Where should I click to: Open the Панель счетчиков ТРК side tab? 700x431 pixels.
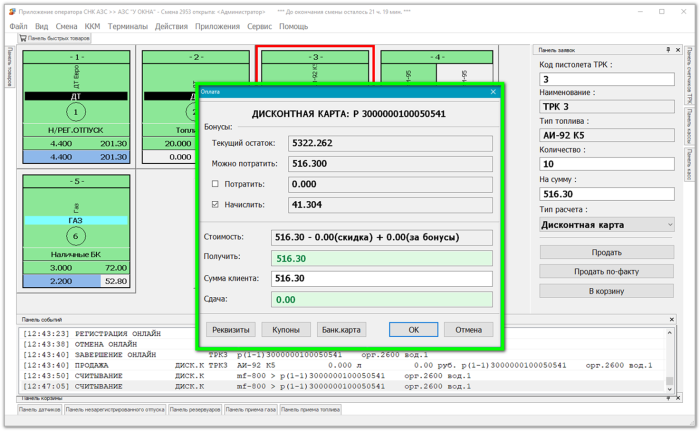coord(690,75)
